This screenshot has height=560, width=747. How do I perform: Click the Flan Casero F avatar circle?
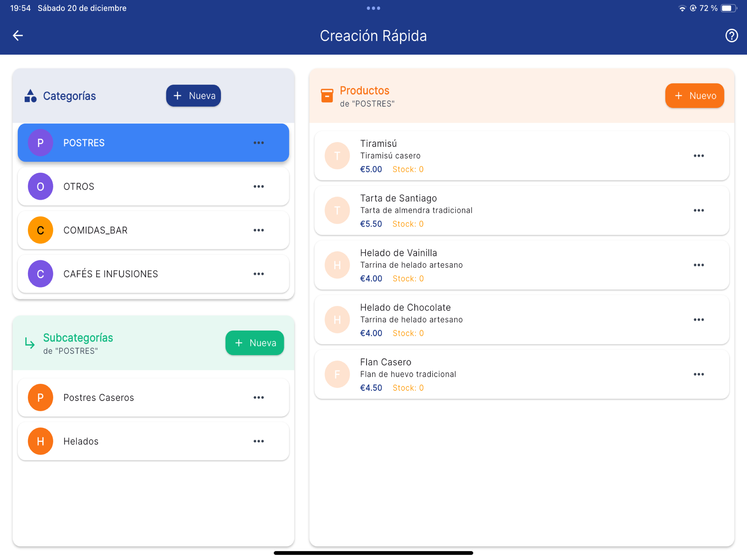[x=337, y=374]
